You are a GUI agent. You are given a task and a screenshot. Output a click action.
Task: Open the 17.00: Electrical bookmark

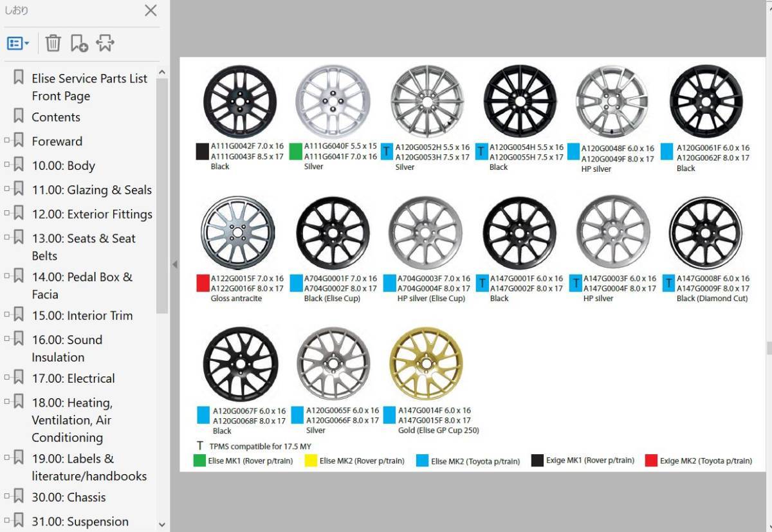click(73, 378)
